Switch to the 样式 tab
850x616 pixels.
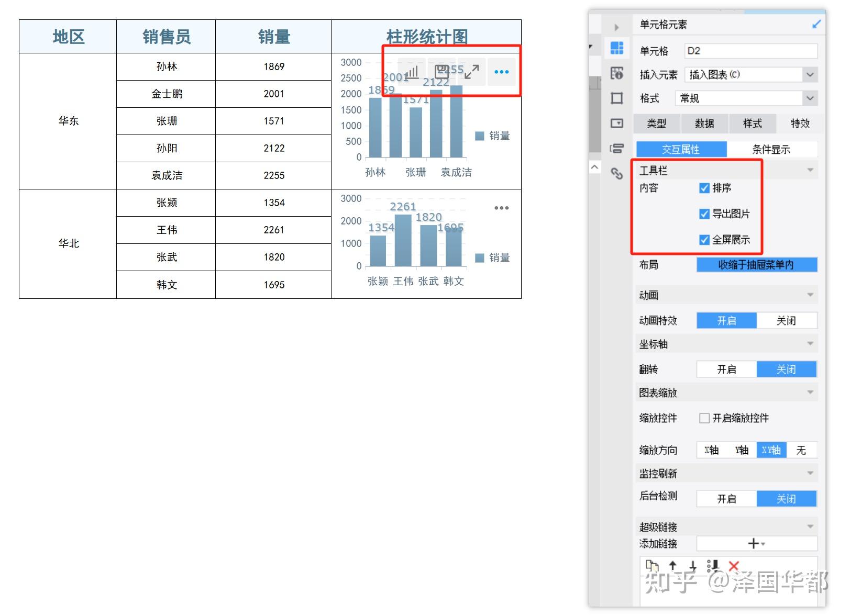tap(753, 124)
